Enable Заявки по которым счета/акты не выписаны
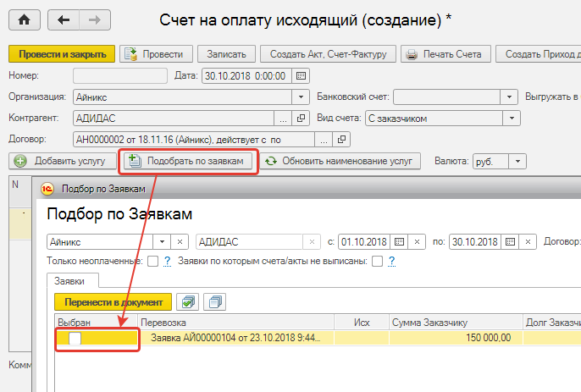The image size is (581, 392). 377,262
